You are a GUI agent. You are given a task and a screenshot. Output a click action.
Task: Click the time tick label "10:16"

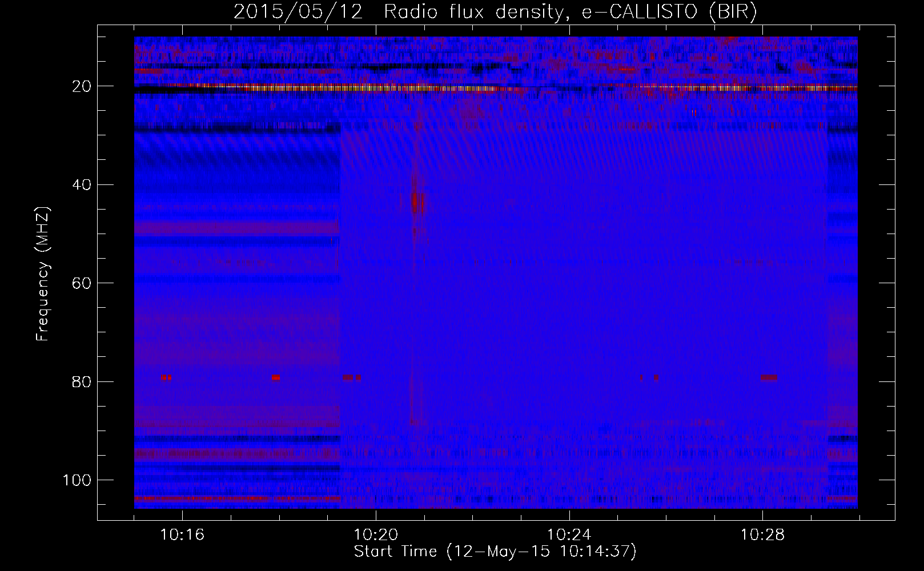pos(182,535)
